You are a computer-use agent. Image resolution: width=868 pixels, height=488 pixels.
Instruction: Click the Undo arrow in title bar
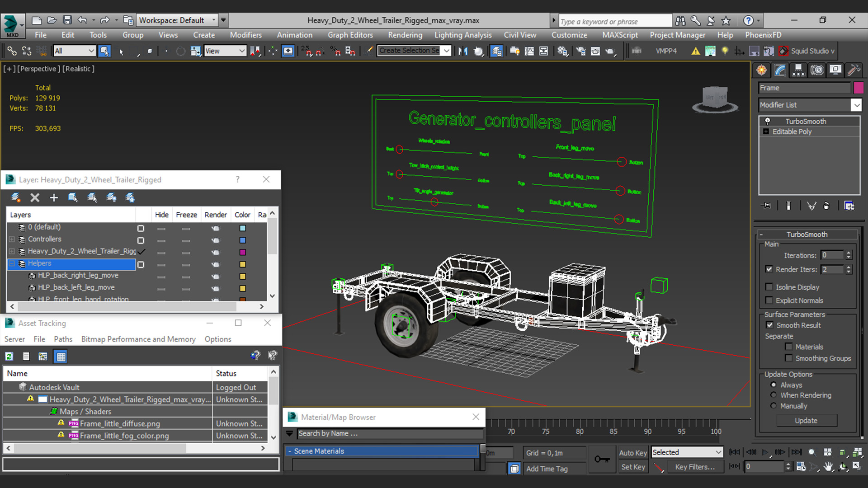82,20
